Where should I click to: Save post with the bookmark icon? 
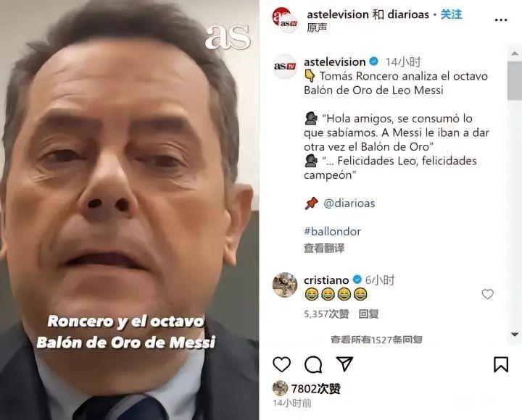(x=501, y=364)
